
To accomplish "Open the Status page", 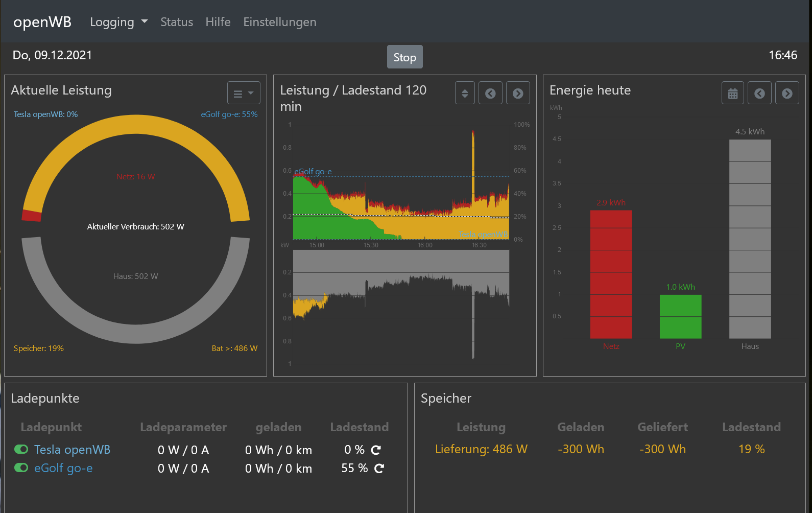I will pos(177,22).
